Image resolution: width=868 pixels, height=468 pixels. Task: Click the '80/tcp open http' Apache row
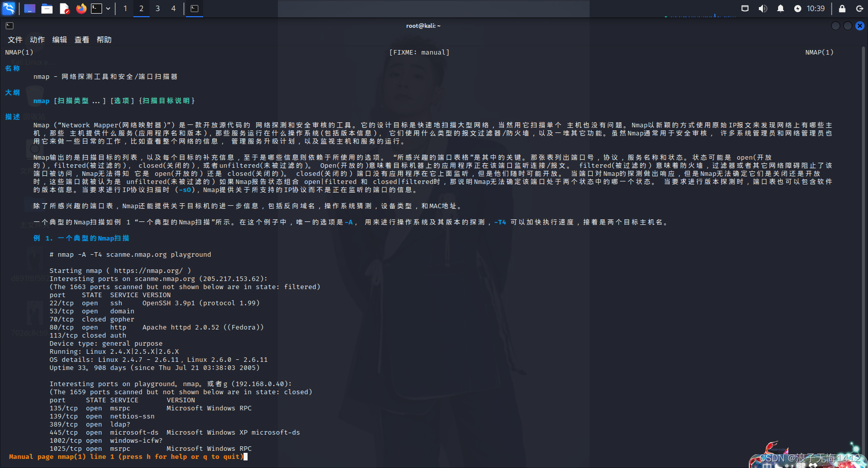[157, 327]
